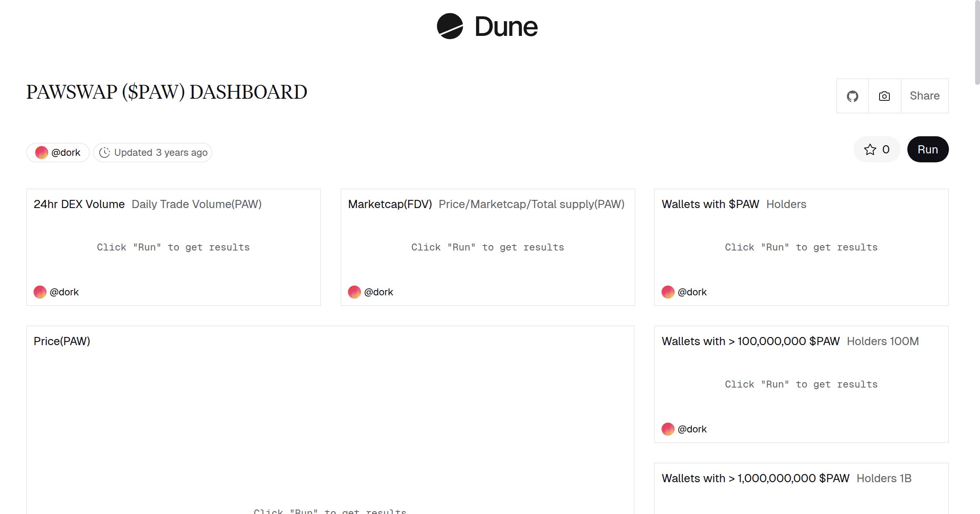
Task: Click the Dune wordmark text
Action: pos(506,27)
